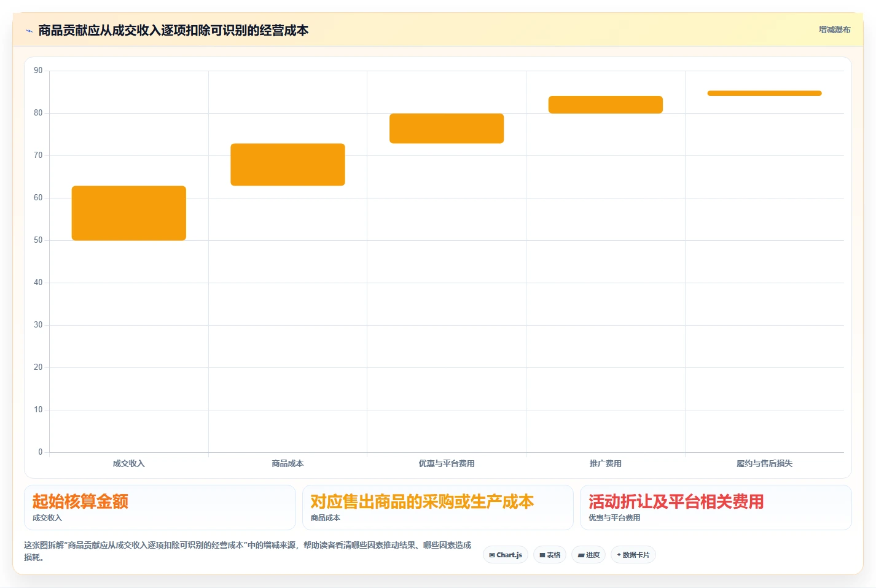876x588 pixels.
Task: Click the x-axis label 商品成本
Action: click(287, 464)
